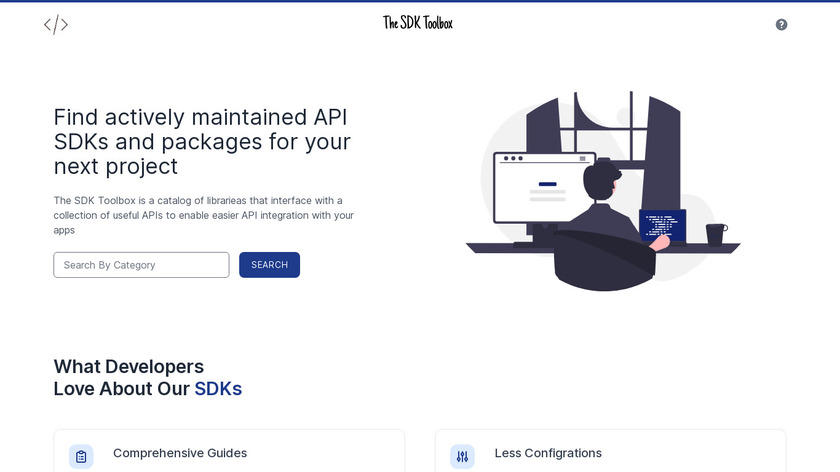Viewport: 840px width, 472px height.
Task: Click the SEARCH button
Action: 269,265
